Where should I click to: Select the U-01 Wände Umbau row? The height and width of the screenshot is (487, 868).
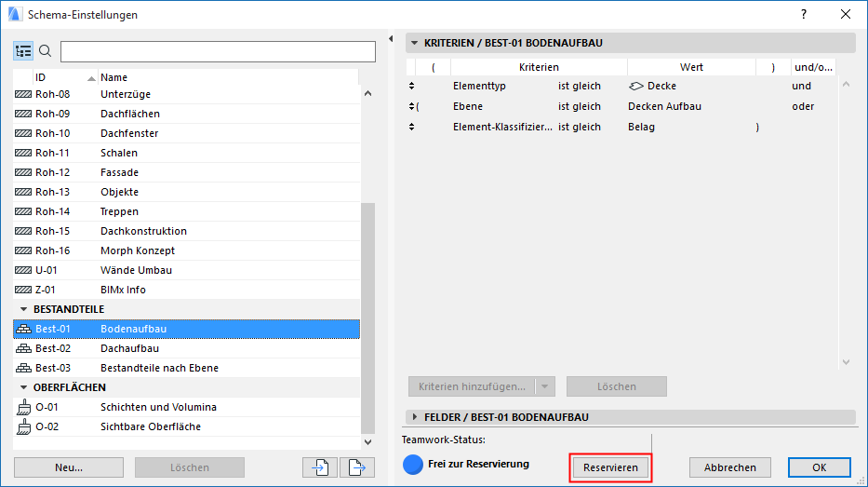(187, 270)
